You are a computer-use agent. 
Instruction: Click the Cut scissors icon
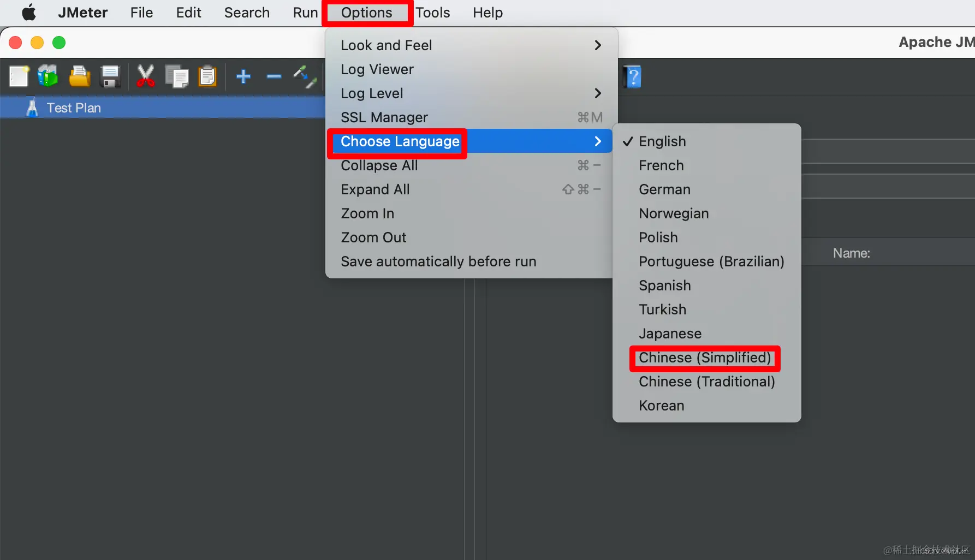coord(145,76)
